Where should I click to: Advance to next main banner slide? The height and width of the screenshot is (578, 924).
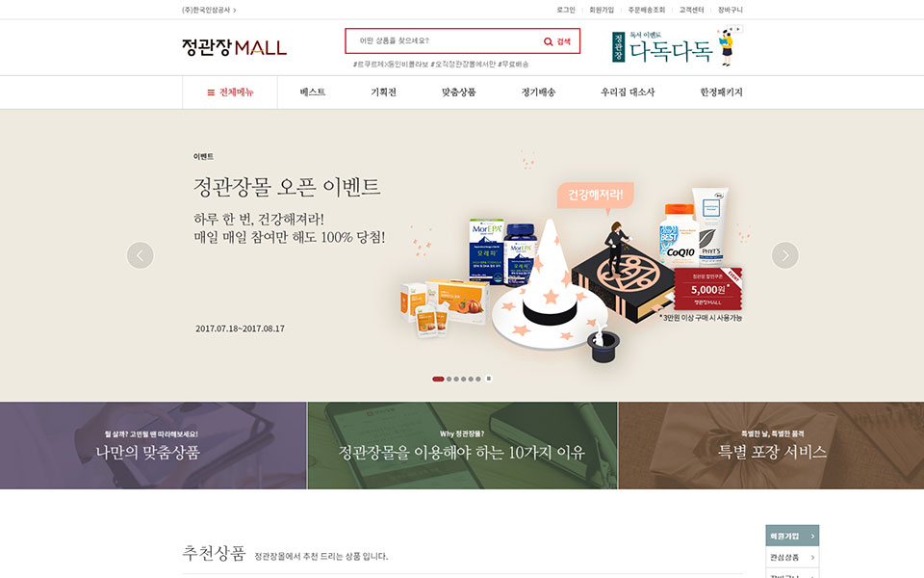(785, 255)
